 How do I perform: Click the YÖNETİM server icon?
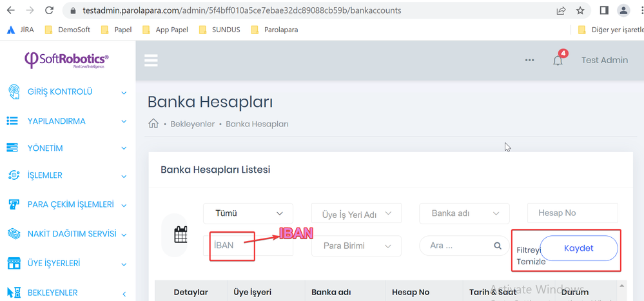pyautogui.click(x=12, y=148)
